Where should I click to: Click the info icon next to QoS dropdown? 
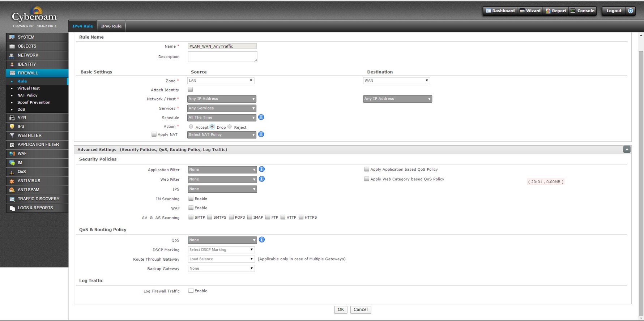262,240
